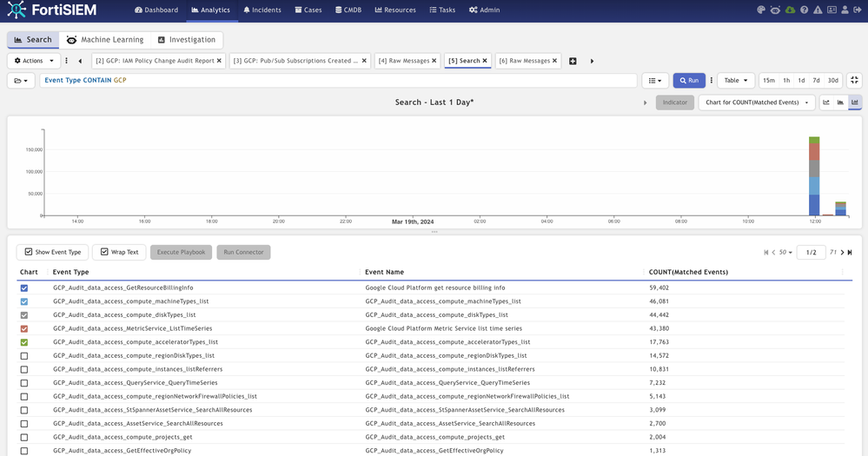
Task: Click the logout icon in top bar
Action: (858, 10)
